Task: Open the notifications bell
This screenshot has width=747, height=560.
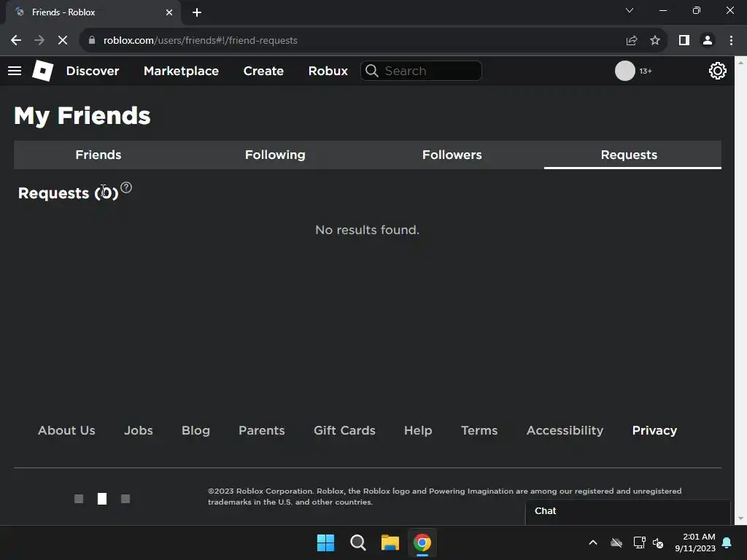Action: (727, 542)
